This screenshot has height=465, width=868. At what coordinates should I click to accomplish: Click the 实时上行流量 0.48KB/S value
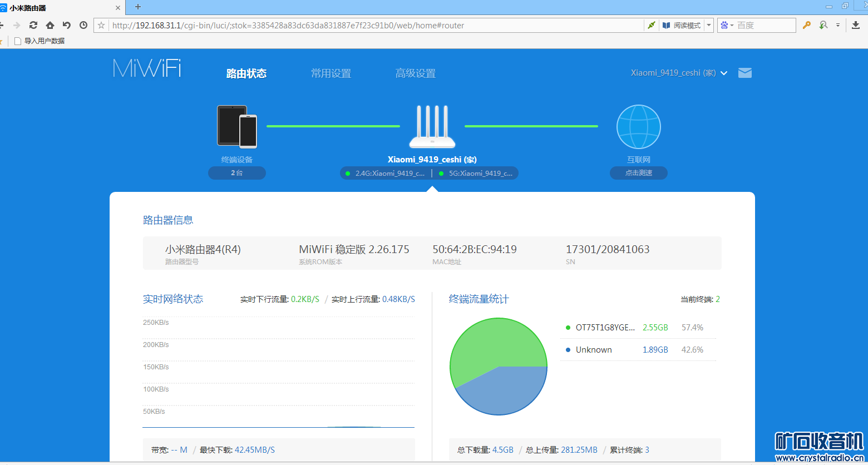398,299
